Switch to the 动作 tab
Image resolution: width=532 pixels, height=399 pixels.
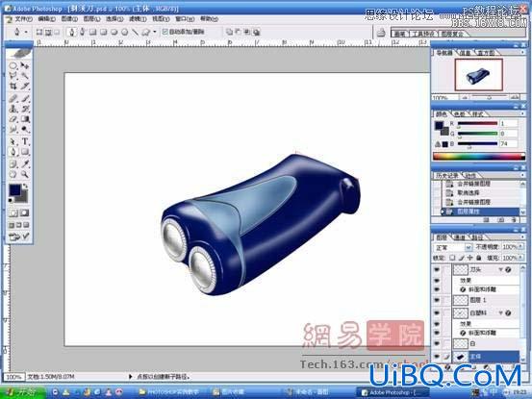pos(469,176)
